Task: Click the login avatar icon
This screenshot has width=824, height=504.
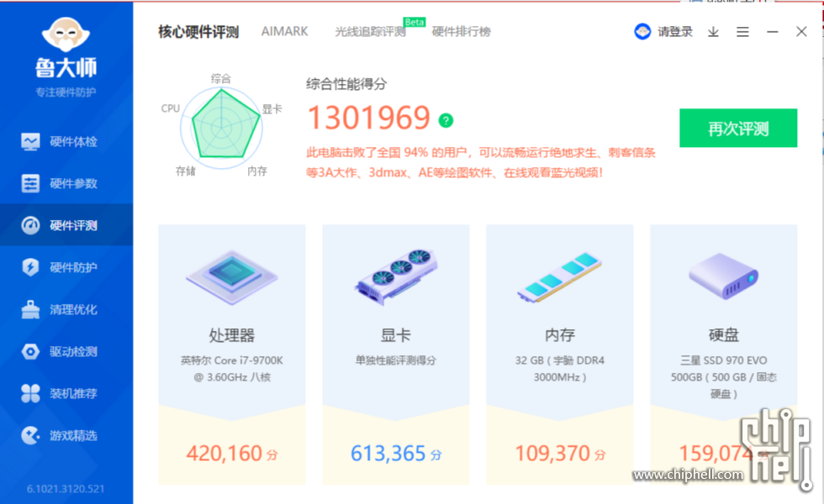Action: [642, 32]
